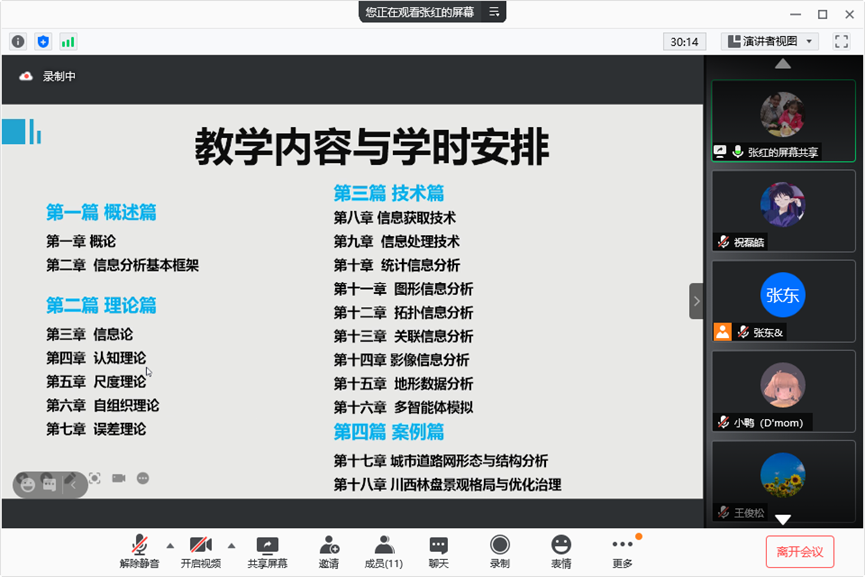Check the green network signal icon
This screenshot has height=577, width=865.
pyautogui.click(x=68, y=41)
